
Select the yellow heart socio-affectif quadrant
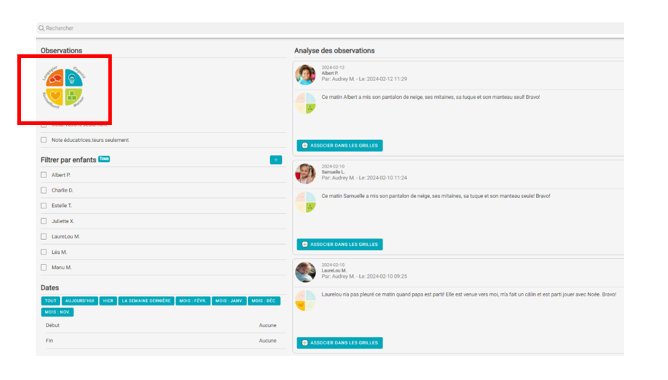(x=55, y=97)
